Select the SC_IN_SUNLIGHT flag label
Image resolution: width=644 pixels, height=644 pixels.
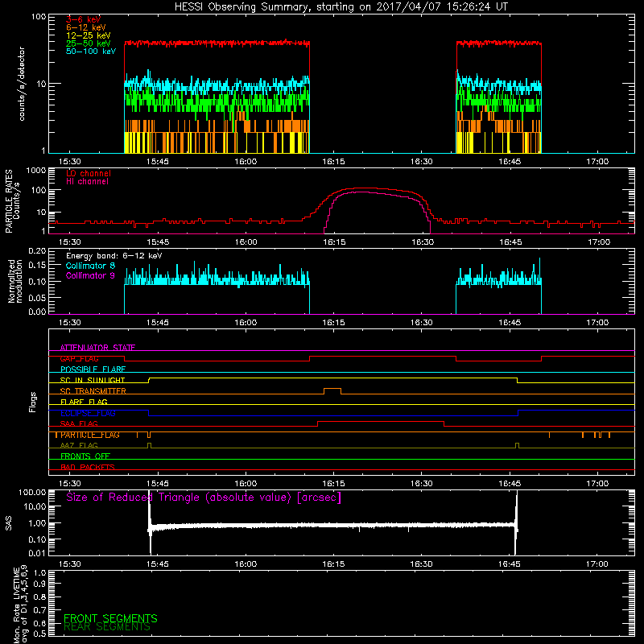[93, 380]
